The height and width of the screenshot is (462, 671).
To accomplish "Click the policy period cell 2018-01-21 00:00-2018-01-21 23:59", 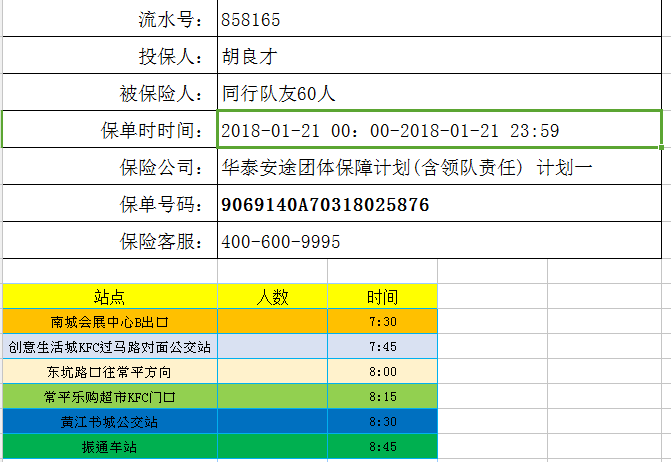I will click(x=439, y=130).
